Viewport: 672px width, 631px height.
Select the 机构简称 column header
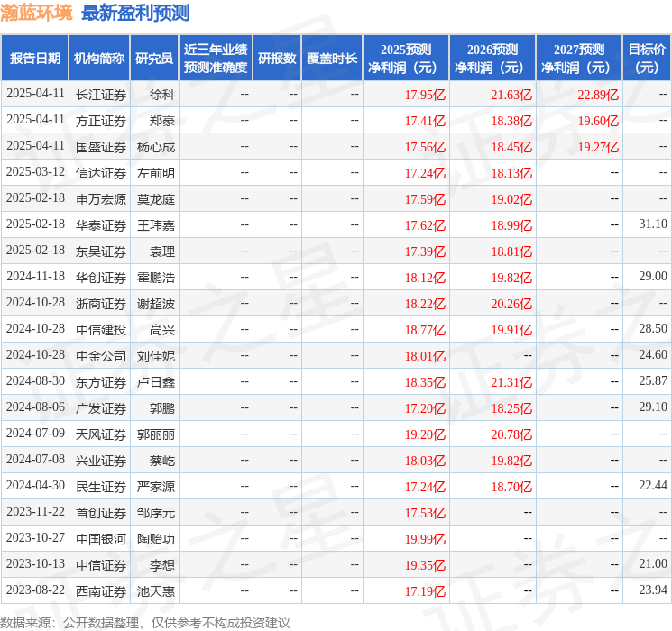[x=99, y=59]
